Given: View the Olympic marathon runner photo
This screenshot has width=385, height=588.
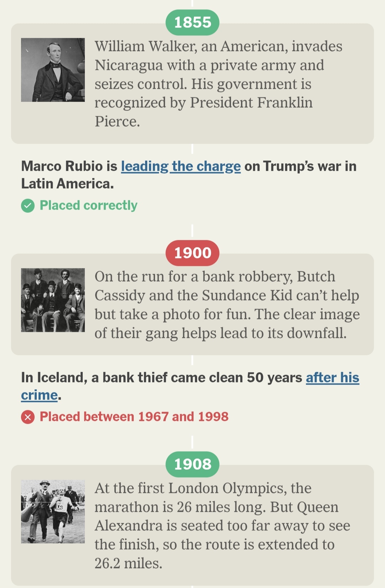Looking at the screenshot, I should click(x=53, y=511).
